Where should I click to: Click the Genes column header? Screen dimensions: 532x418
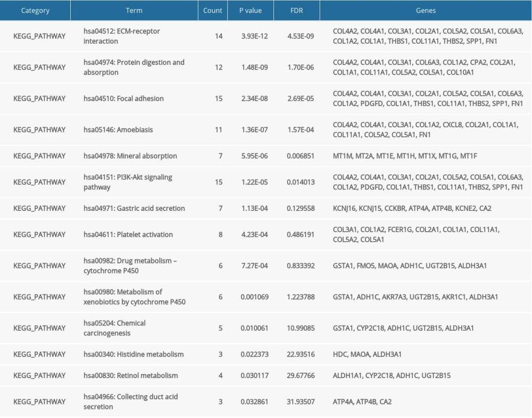click(425, 10)
